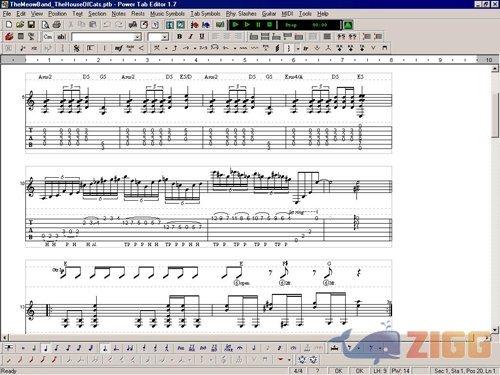
Task: Open the Tab Symbols menu
Action: (205, 14)
